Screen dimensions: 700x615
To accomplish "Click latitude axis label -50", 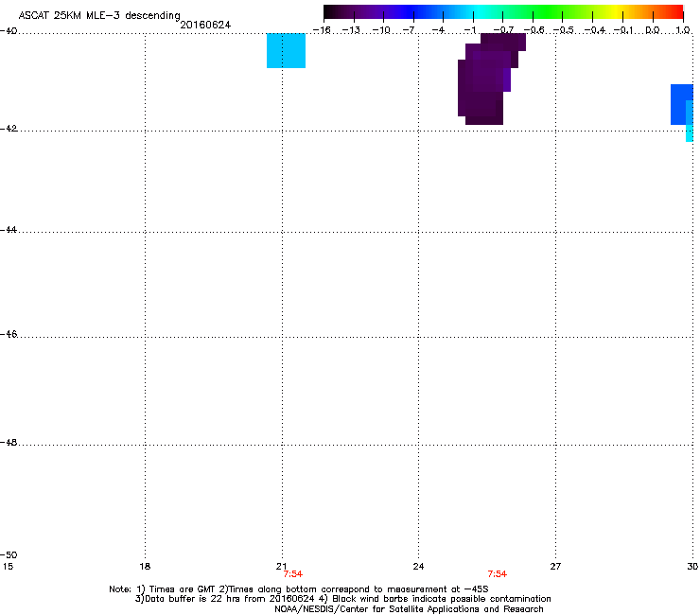I will tap(9, 554).
